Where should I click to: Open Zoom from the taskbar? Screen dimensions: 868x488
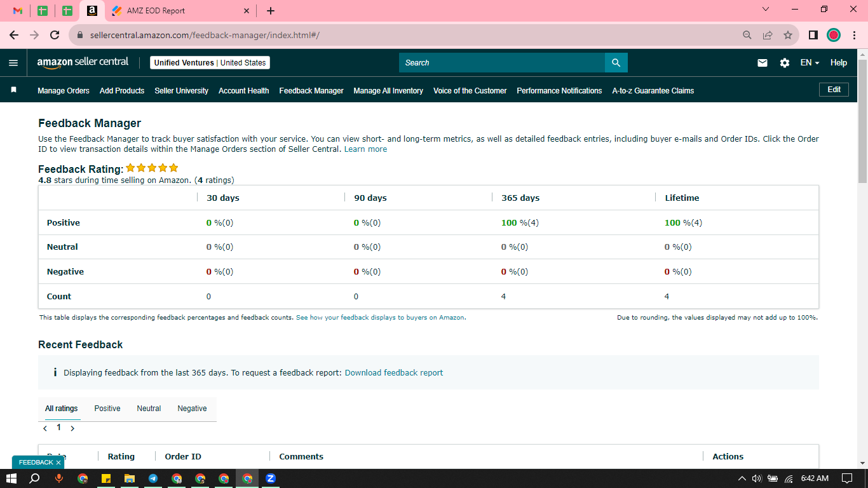click(x=271, y=478)
